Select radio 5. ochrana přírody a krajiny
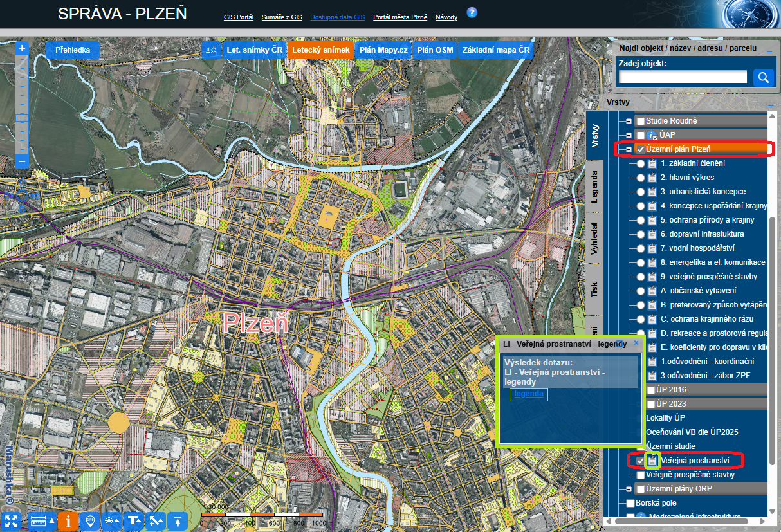Screen dimensions: 781x532 641,220
